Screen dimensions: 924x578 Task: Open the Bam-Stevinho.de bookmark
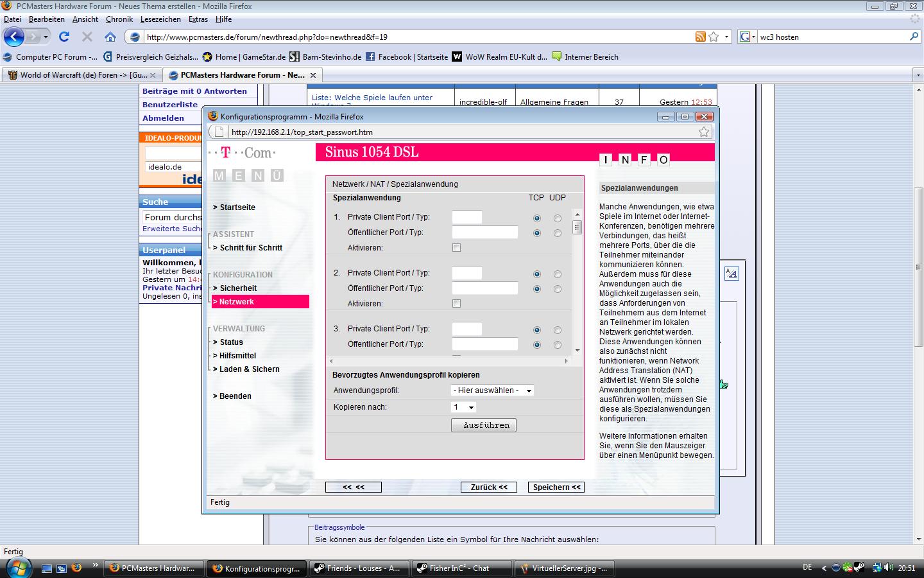pos(326,57)
